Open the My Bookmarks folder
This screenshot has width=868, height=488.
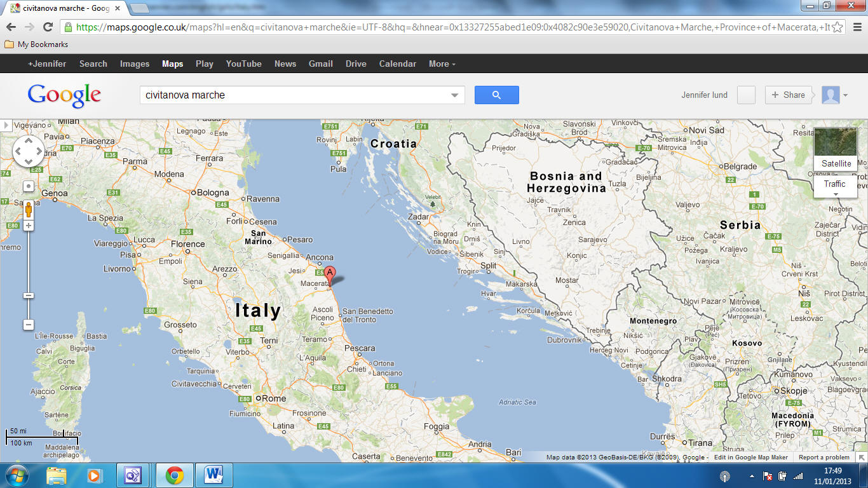[36, 44]
